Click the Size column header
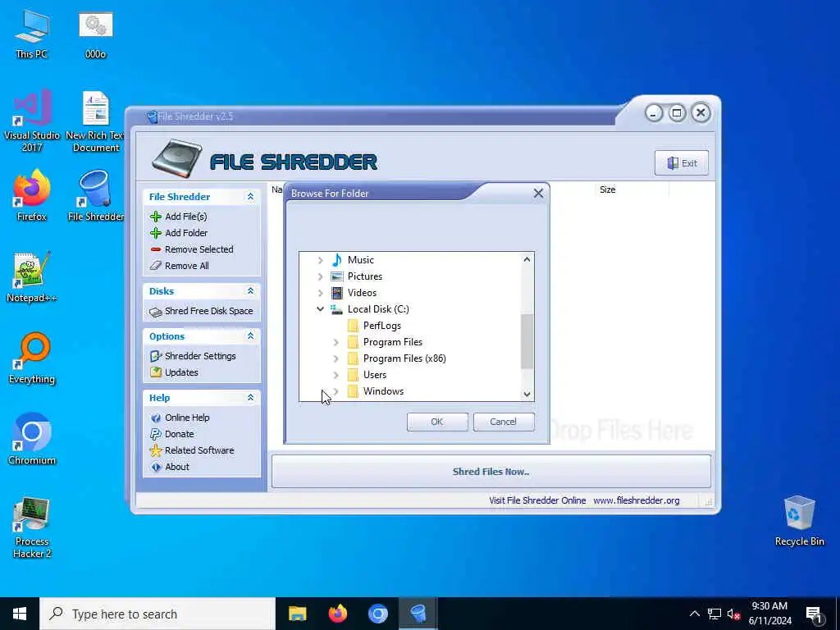The width and height of the screenshot is (840, 630). 632,189
